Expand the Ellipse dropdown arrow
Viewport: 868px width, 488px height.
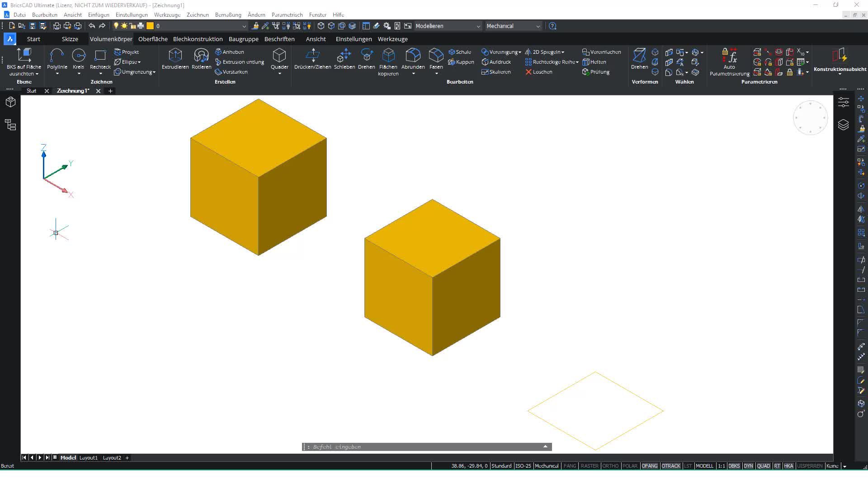click(139, 62)
